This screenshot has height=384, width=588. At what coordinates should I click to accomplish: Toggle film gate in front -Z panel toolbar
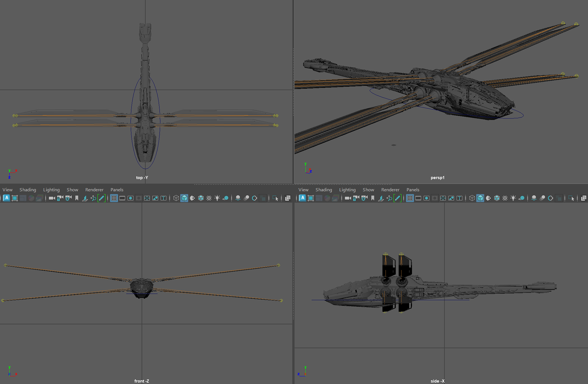[122, 198]
